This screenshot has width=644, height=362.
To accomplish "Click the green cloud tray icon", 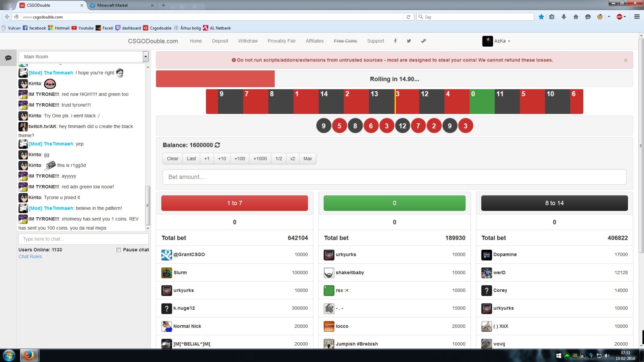I will (x=567, y=356).
